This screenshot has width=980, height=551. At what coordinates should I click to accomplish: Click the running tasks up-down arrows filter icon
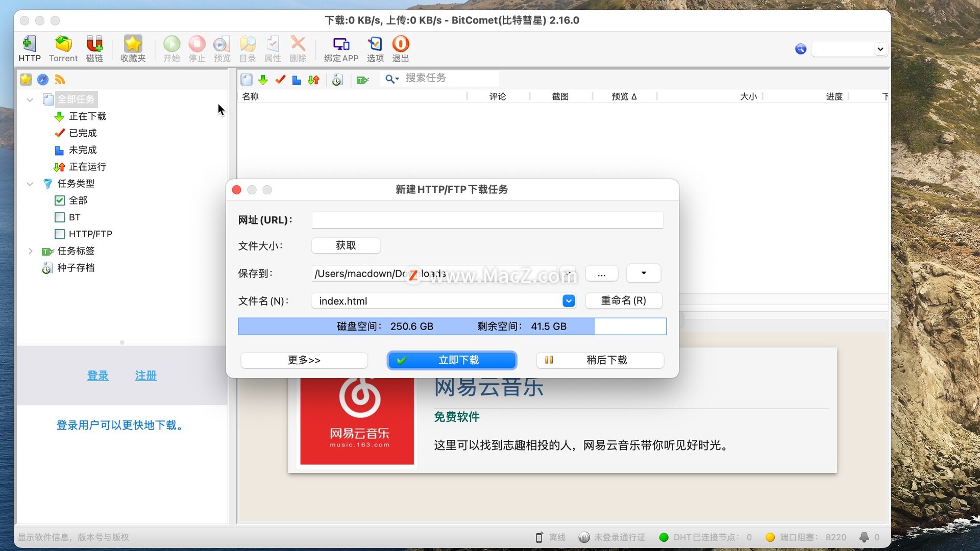point(313,80)
